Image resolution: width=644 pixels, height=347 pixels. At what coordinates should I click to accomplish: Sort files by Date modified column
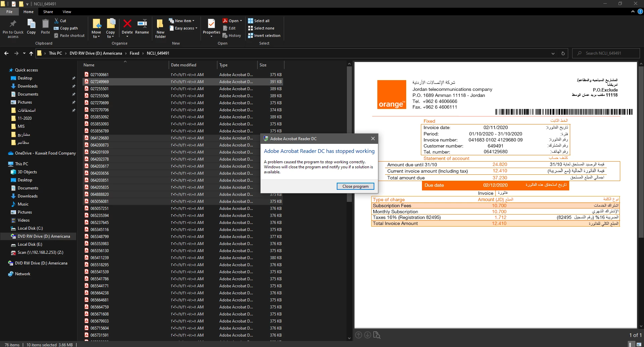tap(193, 65)
